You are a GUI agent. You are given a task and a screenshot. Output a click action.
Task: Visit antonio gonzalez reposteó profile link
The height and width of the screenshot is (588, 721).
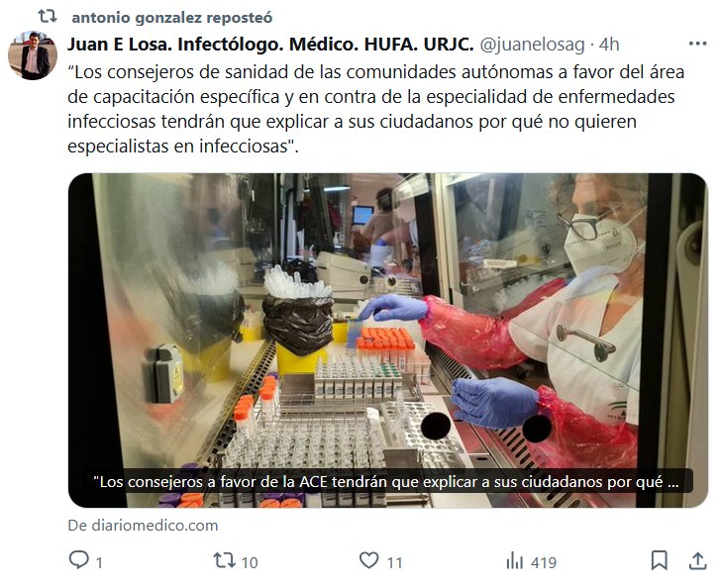tap(172, 18)
